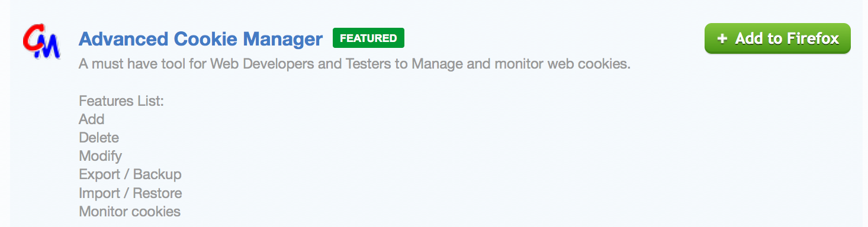
Task: Click the 'Import / Restore' feature line
Action: pos(130,193)
